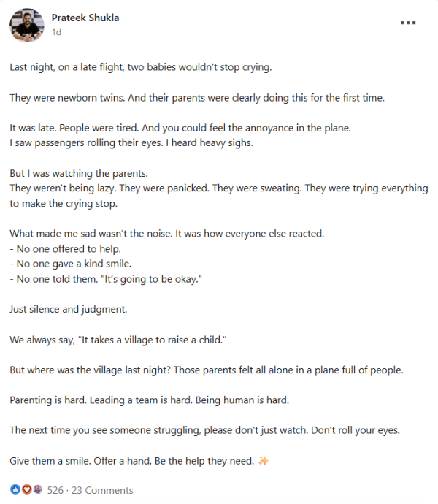Click the blue Like reaction icon

15,489
